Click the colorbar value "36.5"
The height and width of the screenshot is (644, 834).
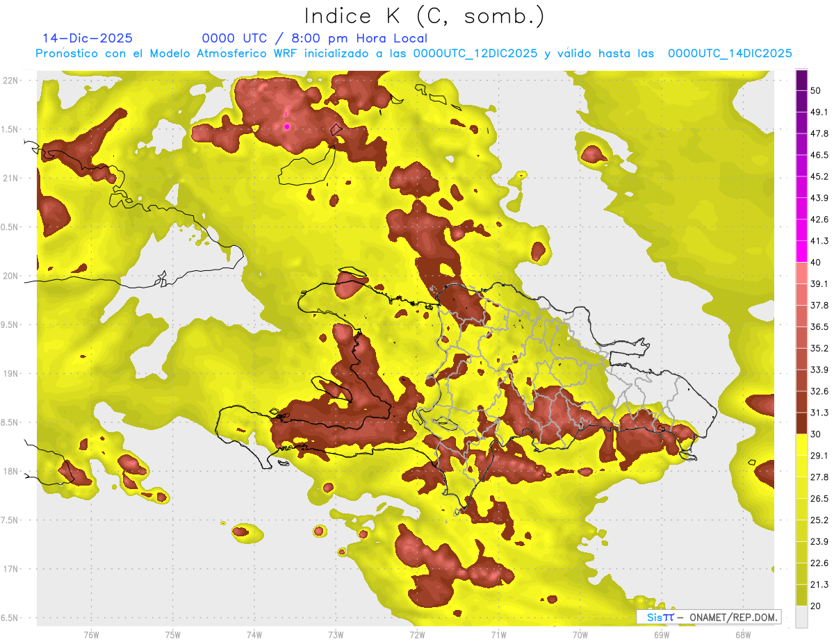click(819, 327)
